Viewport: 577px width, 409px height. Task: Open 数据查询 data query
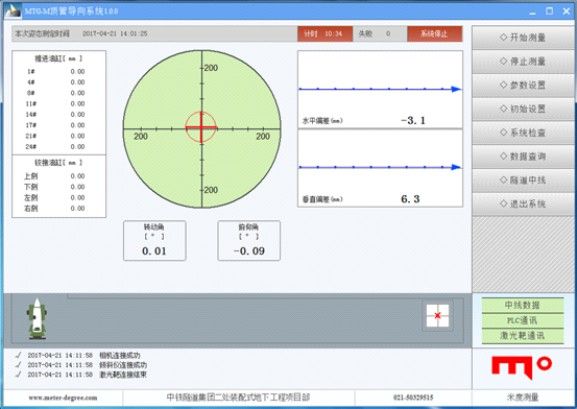pos(523,156)
